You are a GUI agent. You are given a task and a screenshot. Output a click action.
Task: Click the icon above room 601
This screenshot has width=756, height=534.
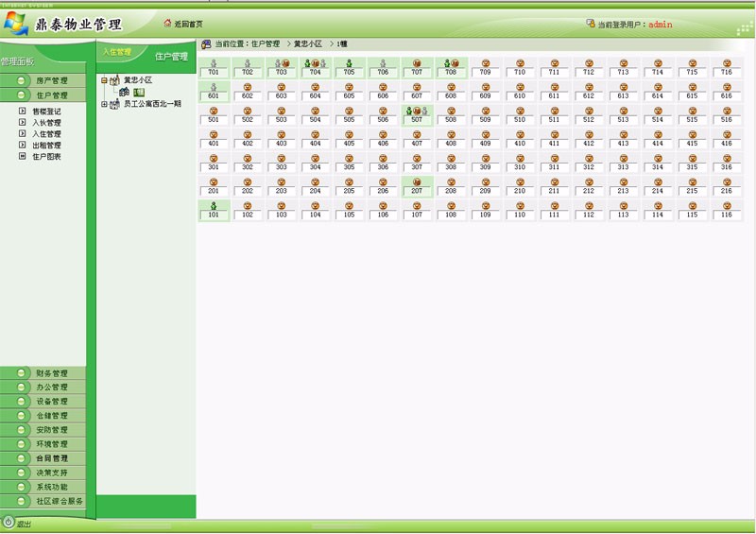[214, 87]
